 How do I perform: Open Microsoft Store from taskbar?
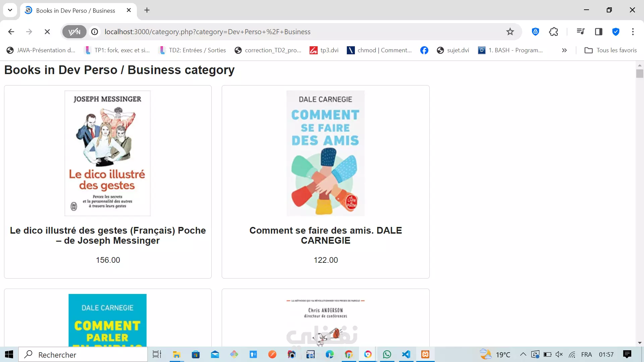pyautogui.click(x=196, y=354)
